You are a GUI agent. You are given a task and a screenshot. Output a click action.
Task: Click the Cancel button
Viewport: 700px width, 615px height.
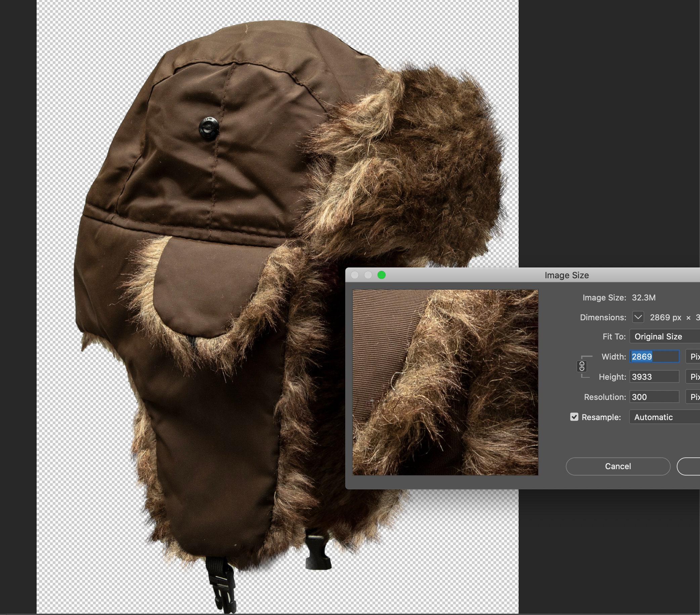618,466
